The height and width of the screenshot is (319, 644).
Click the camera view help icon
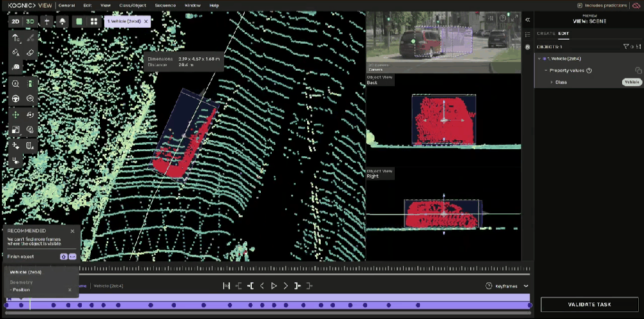tap(503, 19)
